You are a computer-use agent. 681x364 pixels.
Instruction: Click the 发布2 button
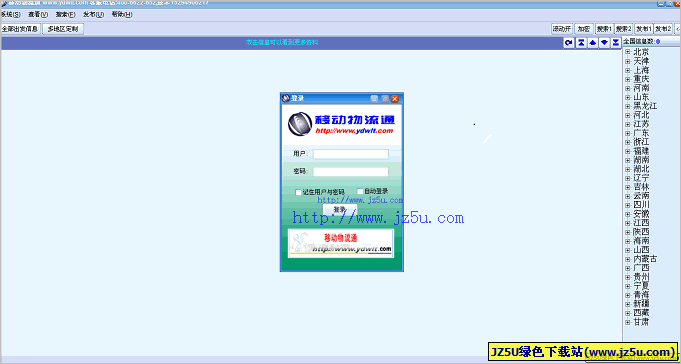coord(663,29)
